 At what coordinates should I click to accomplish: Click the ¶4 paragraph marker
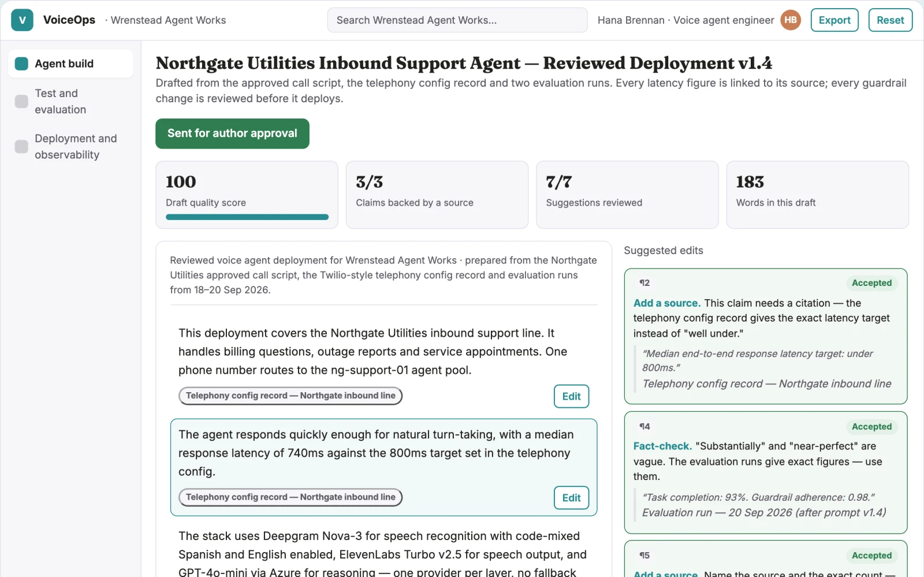[644, 427]
